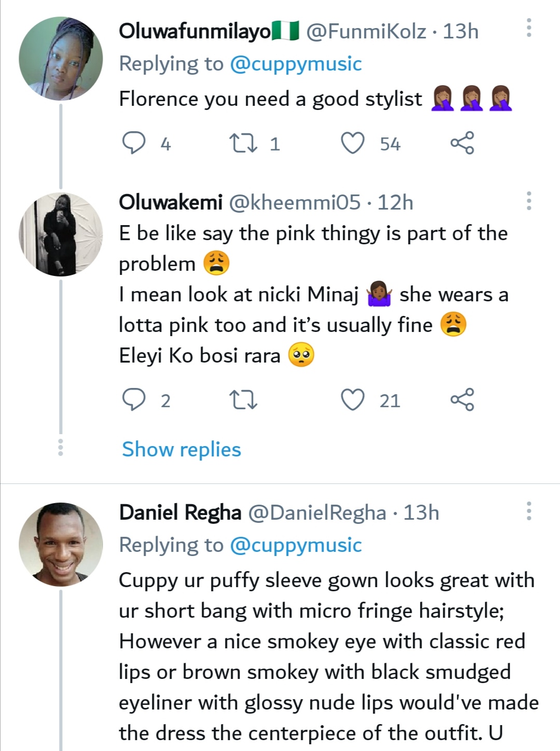Open more options for Oluwafunmilayo's tweet
Image resolution: width=560 pixels, height=751 pixels.
tap(528, 28)
